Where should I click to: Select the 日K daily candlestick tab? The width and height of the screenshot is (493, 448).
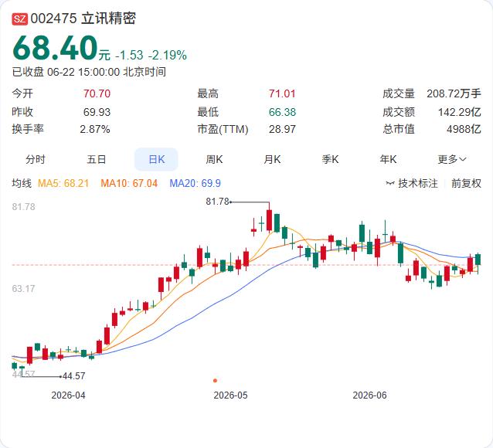tap(156, 159)
